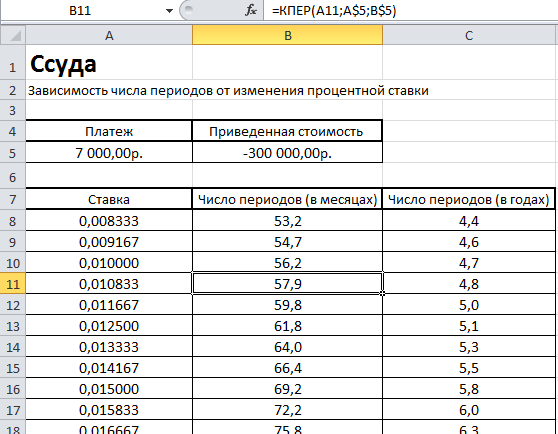This screenshot has width=558, height=434.
Task: Click the 'Ставка' column heading cell
Action: (109, 199)
